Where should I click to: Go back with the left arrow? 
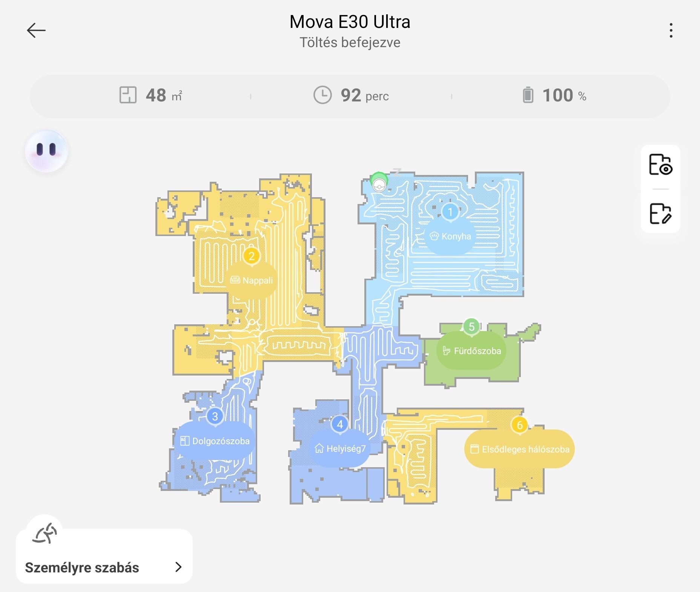pos(36,31)
